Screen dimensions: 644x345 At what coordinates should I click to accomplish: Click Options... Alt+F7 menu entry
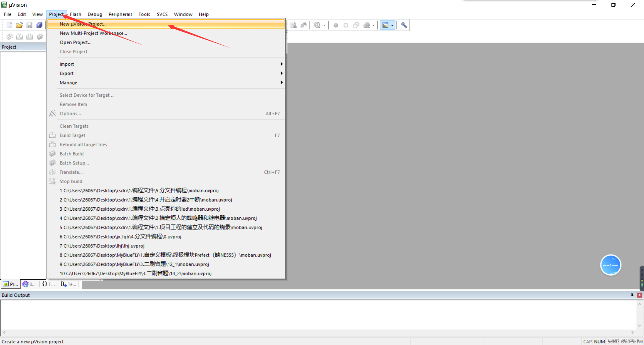click(166, 114)
